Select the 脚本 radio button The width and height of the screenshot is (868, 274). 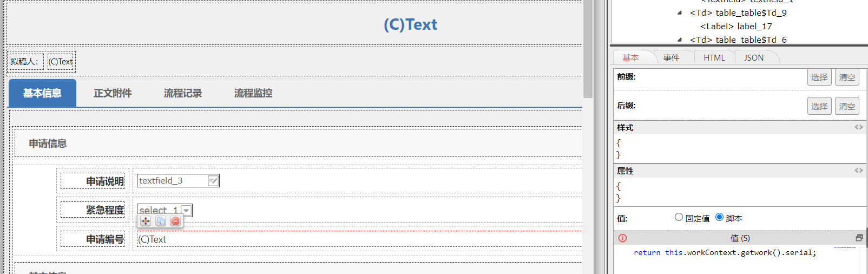[x=719, y=217]
